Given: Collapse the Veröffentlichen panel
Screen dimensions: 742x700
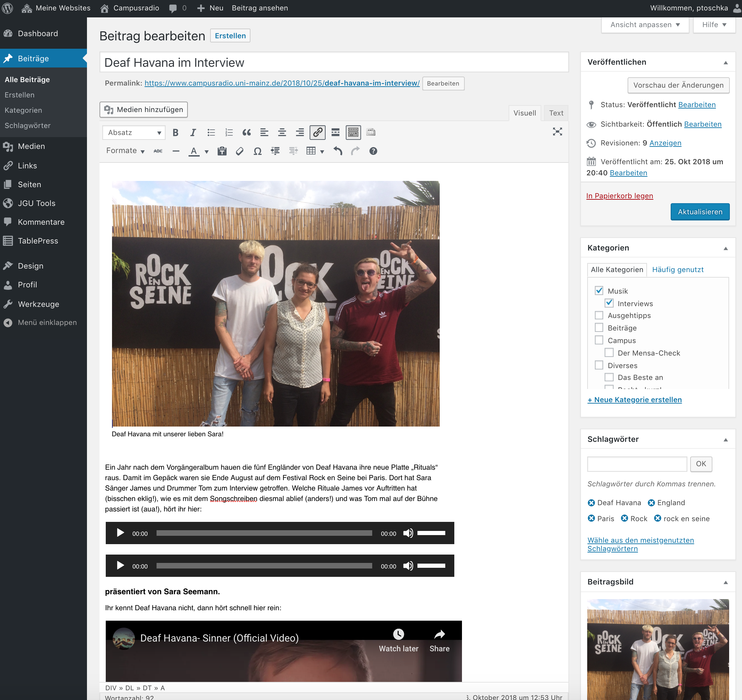Looking at the screenshot, I should click(x=726, y=63).
